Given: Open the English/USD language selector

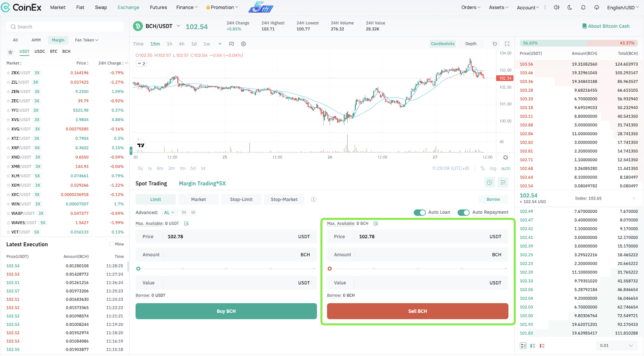Looking at the screenshot, I should click(623, 8).
